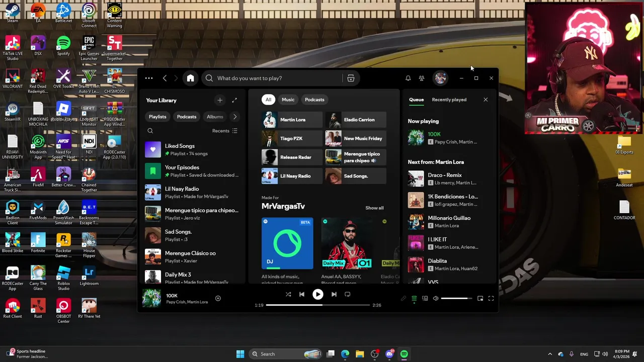Show hidden system tray icons

coord(549,354)
